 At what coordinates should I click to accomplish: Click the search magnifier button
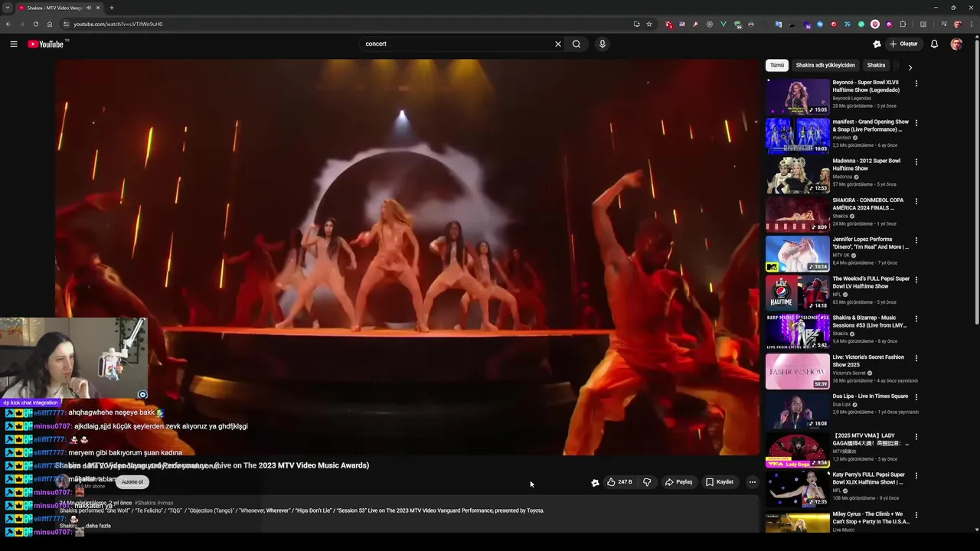pyautogui.click(x=577, y=44)
